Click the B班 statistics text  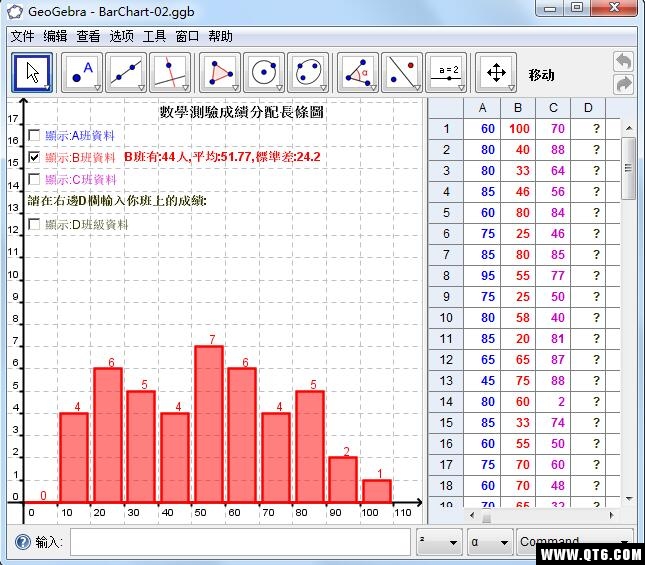pyautogui.click(x=222, y=157)
